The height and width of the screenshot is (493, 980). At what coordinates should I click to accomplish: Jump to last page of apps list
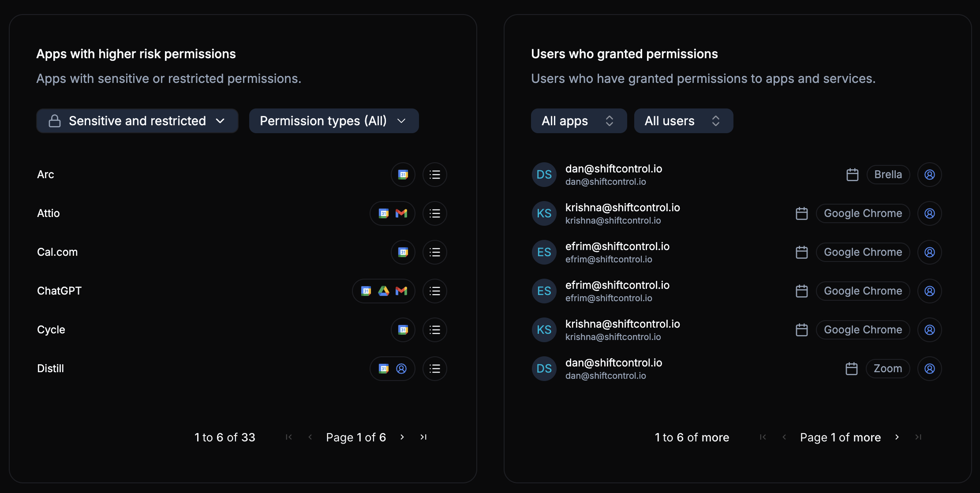tap(423, 437)
